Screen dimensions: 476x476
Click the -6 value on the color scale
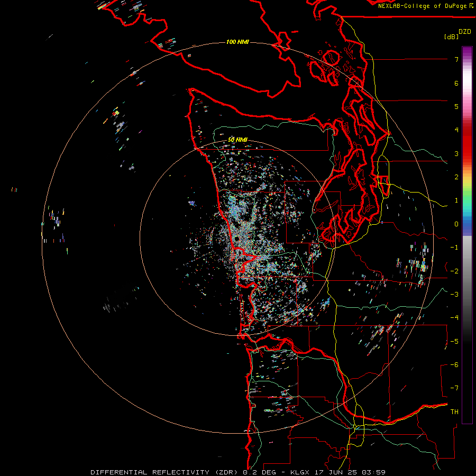(x=454, y=365)
